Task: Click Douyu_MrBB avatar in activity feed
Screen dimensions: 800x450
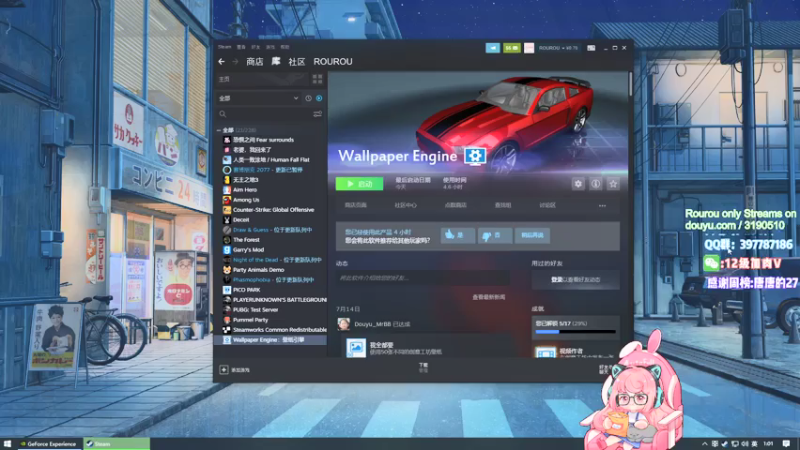Action: (x=344, y=324)
